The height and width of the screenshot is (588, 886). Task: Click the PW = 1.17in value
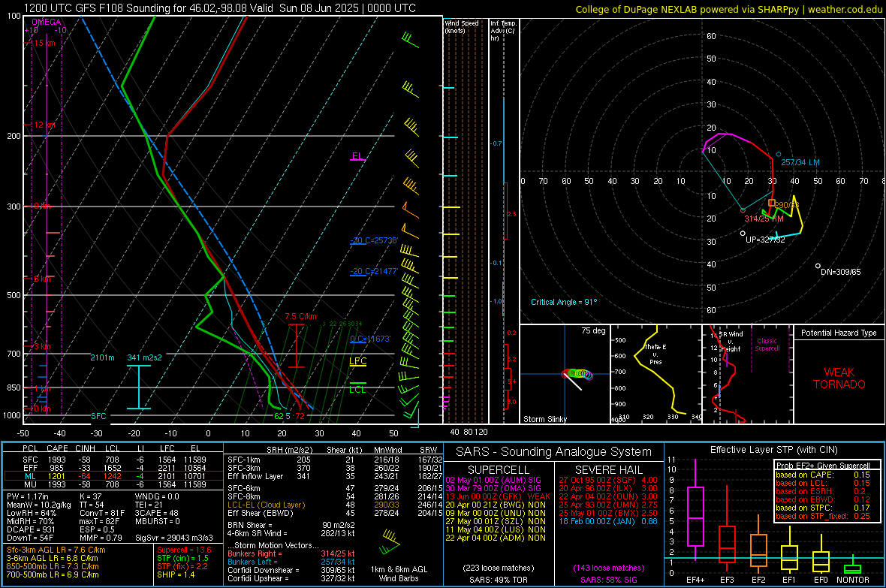28,497
